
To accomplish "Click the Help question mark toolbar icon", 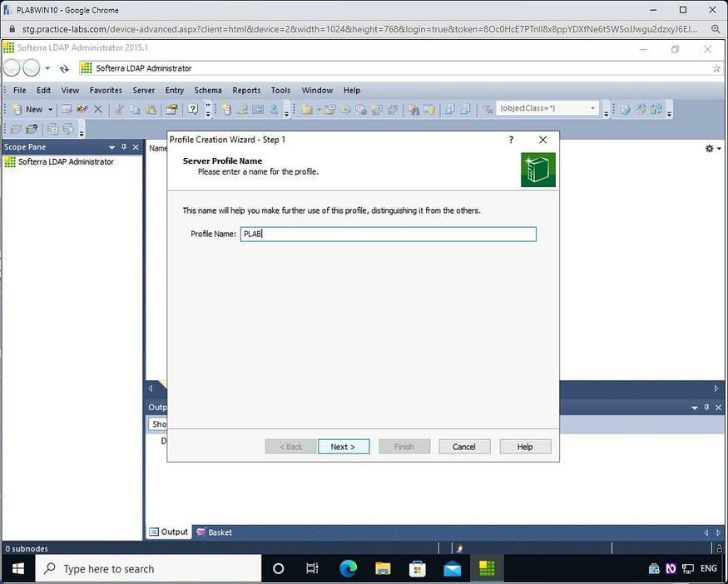I will coord(193,109).
